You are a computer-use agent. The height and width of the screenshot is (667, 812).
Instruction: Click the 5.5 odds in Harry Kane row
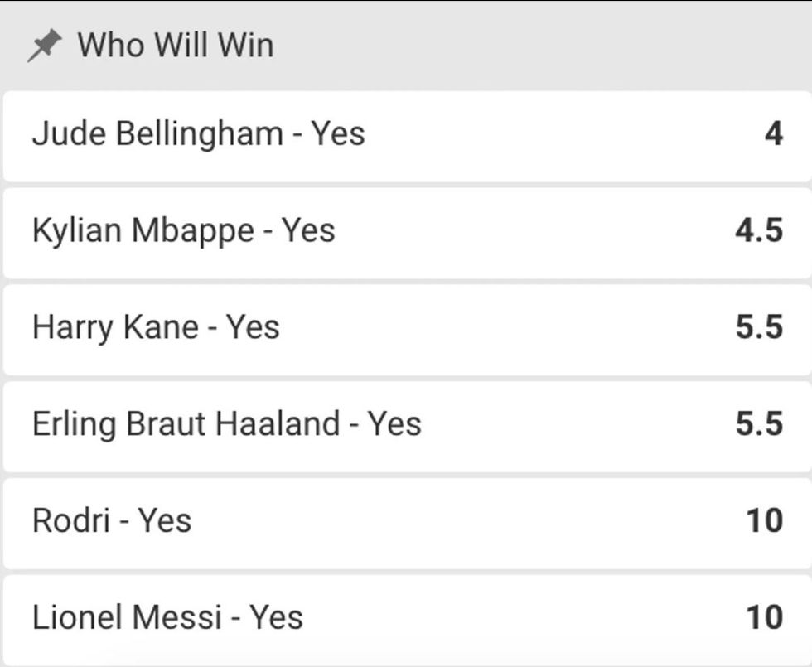758,327
